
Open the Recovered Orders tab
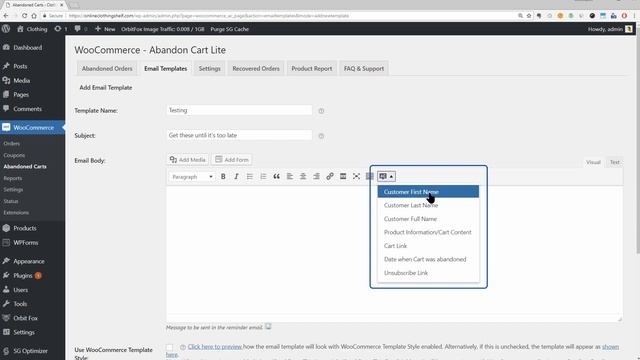[256, 69]
